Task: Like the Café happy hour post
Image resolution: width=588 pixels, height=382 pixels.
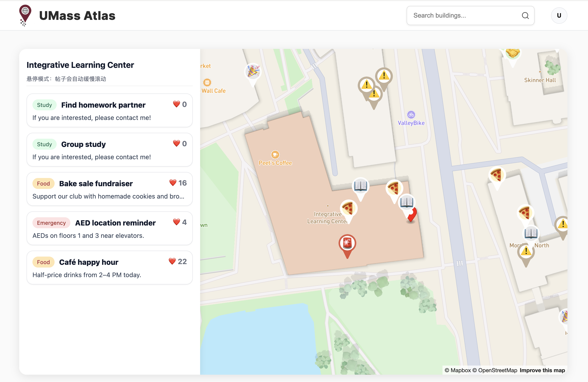Action: click(172, 261)
